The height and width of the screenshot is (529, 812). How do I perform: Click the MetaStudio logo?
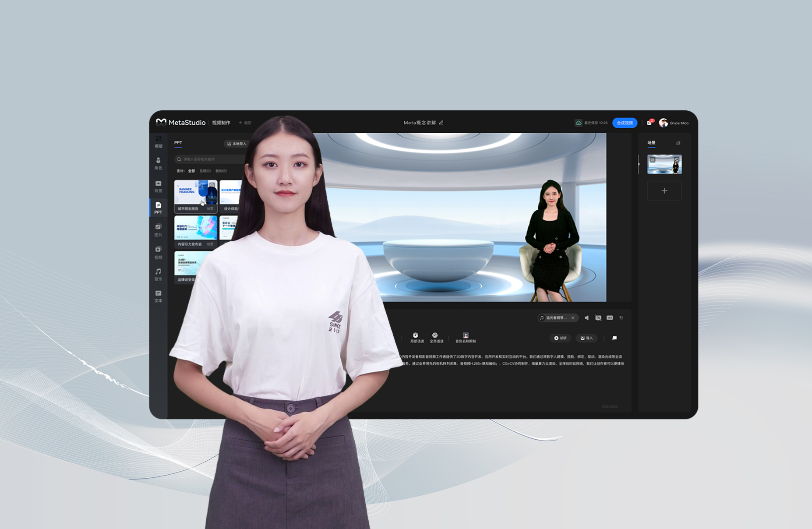[180, 123]
